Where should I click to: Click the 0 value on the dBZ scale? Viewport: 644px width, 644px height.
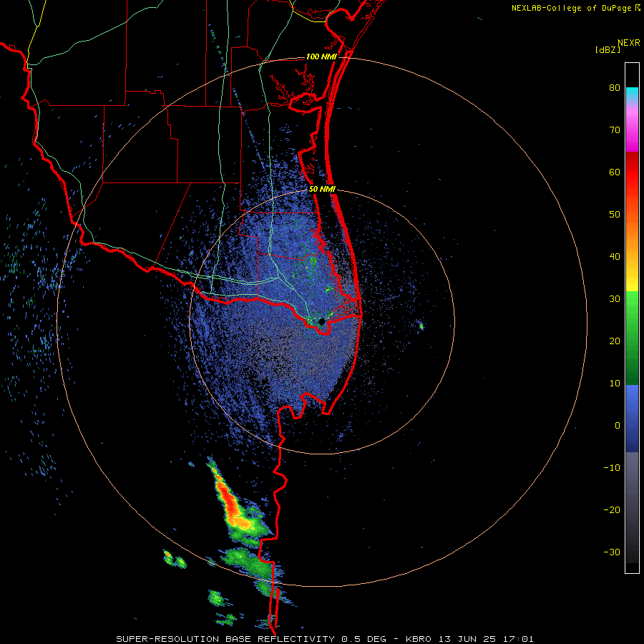click(618, 426)
